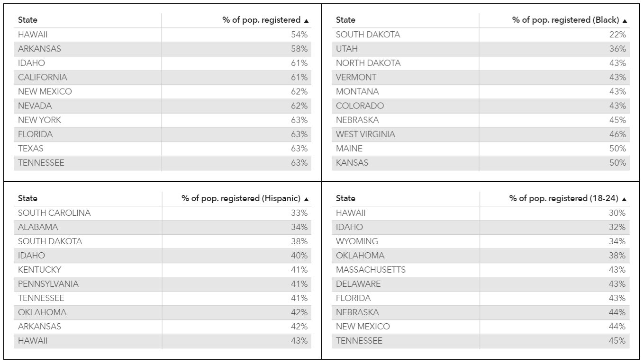Click sort arrow beside '% of pop. registered (Black)'

click(625, 21)
